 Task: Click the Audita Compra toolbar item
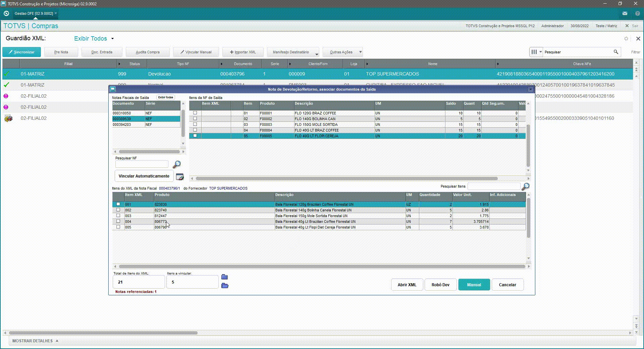(x=148, y=52)
